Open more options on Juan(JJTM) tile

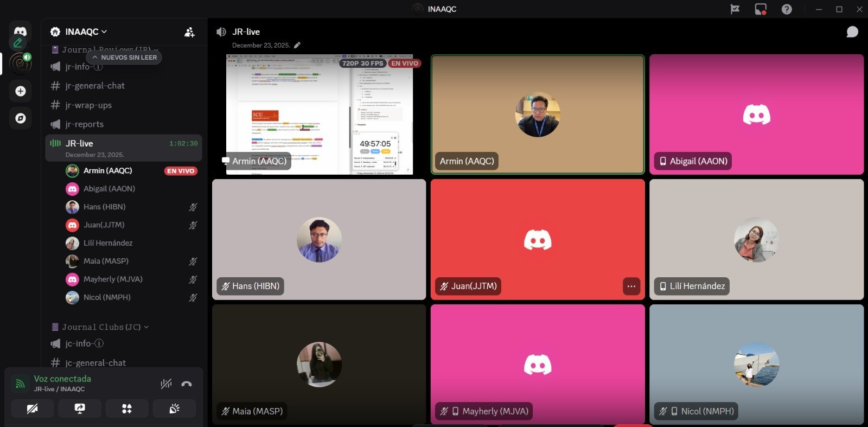631,286
